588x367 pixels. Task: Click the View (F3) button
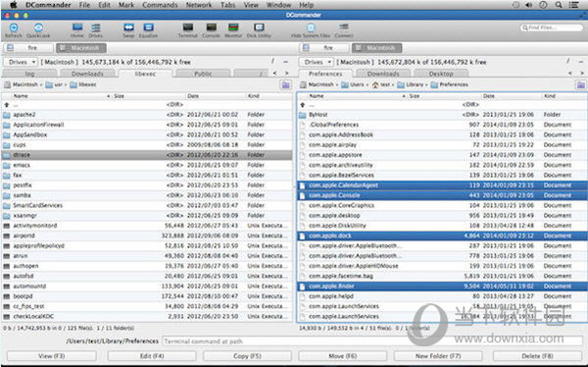(x=52, y=356)
